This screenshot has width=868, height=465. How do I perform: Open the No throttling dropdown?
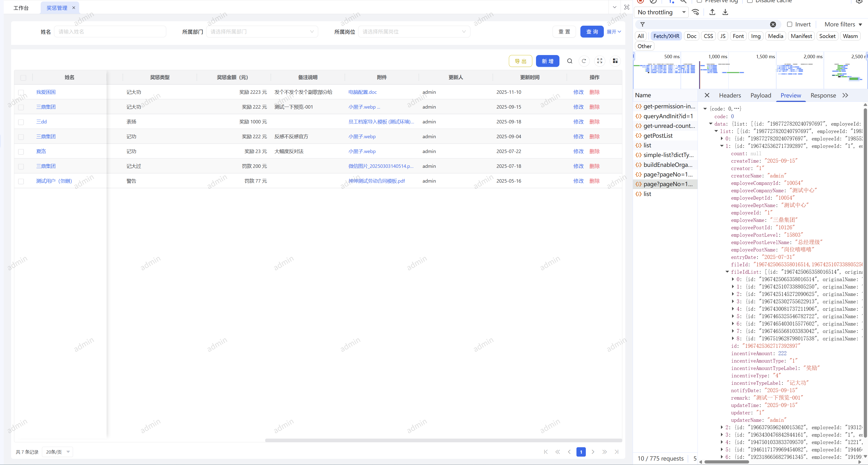[661, 12]
